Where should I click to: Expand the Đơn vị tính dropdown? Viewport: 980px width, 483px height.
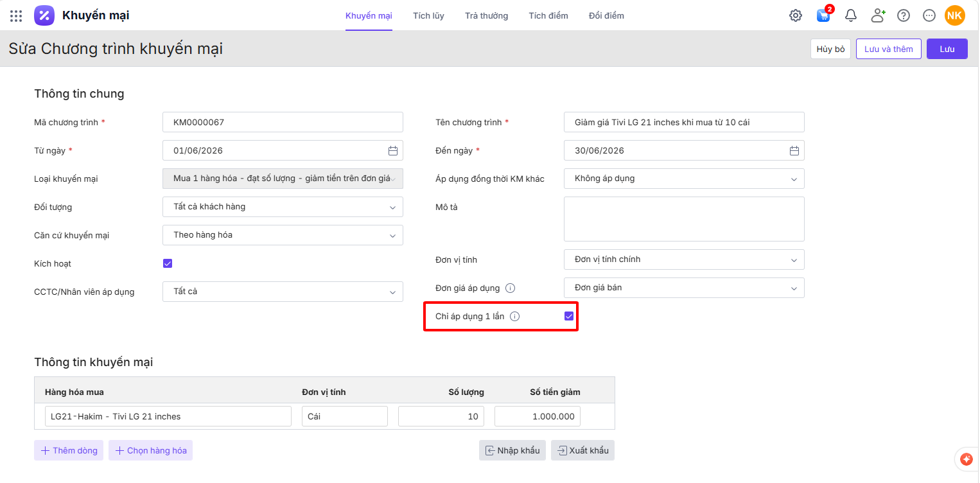684,259
